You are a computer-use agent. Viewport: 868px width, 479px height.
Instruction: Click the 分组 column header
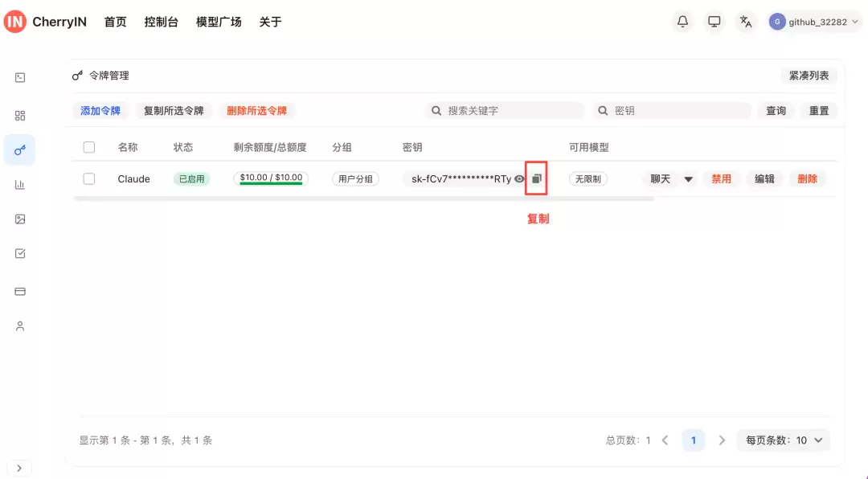click(342, 147)
